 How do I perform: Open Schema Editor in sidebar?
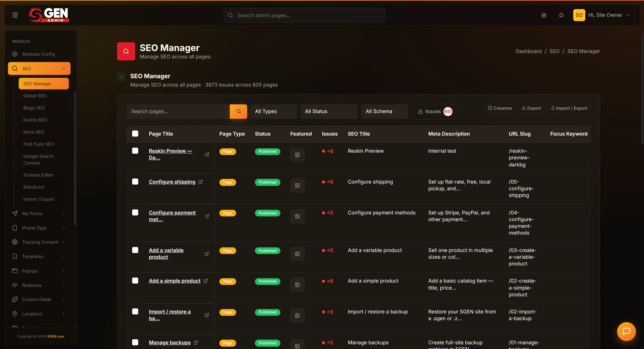click(38, 175)
